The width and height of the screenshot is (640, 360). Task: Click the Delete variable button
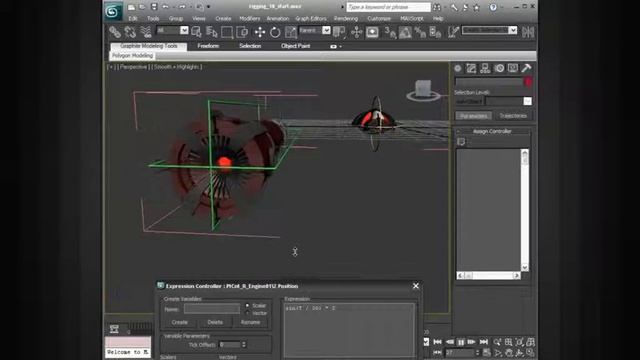tap(215, 322)
